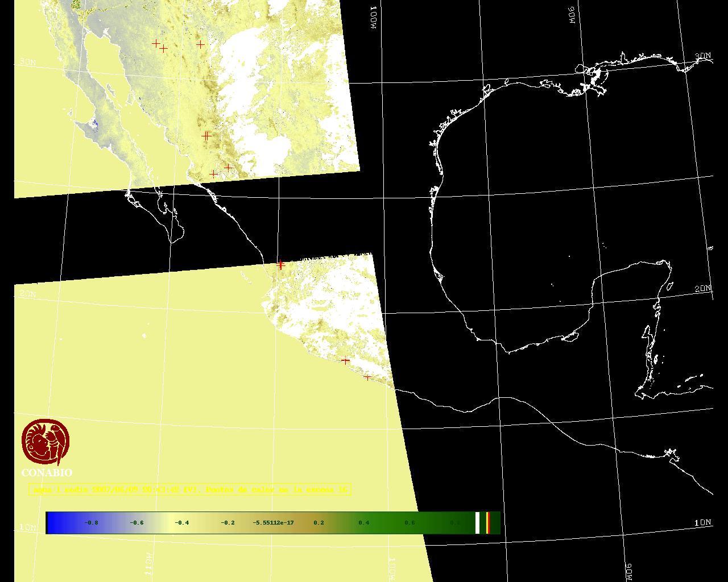Viewport: 728px width, 582px height.
Task: Click the 0.2 label on the color scale
Action: coord(318,523)
